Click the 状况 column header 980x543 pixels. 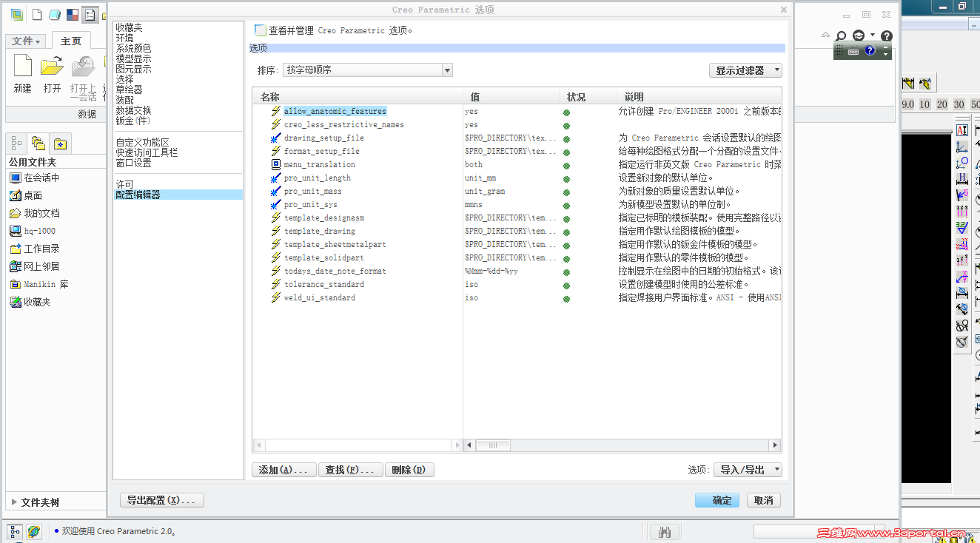[x=588, y=97]
